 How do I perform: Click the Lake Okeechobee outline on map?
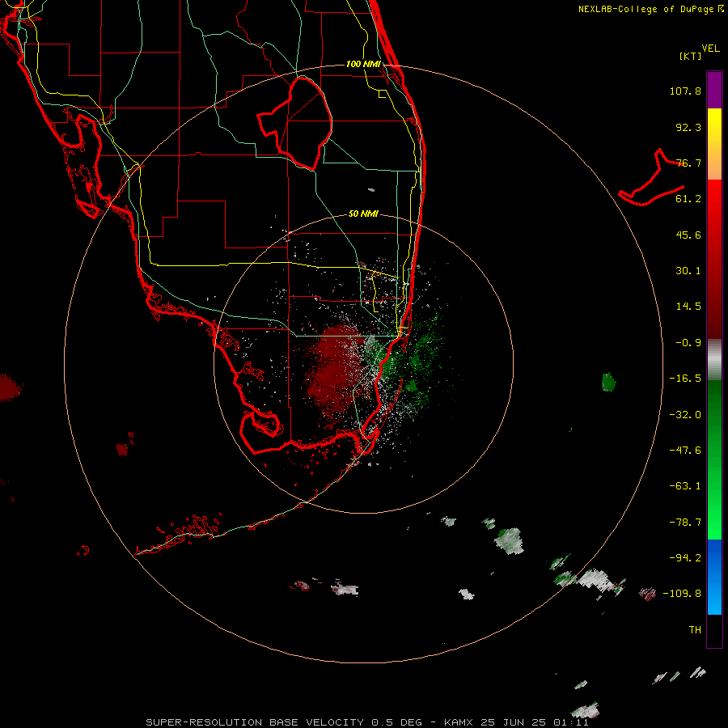pyautogui.click(x=295, y=123)
